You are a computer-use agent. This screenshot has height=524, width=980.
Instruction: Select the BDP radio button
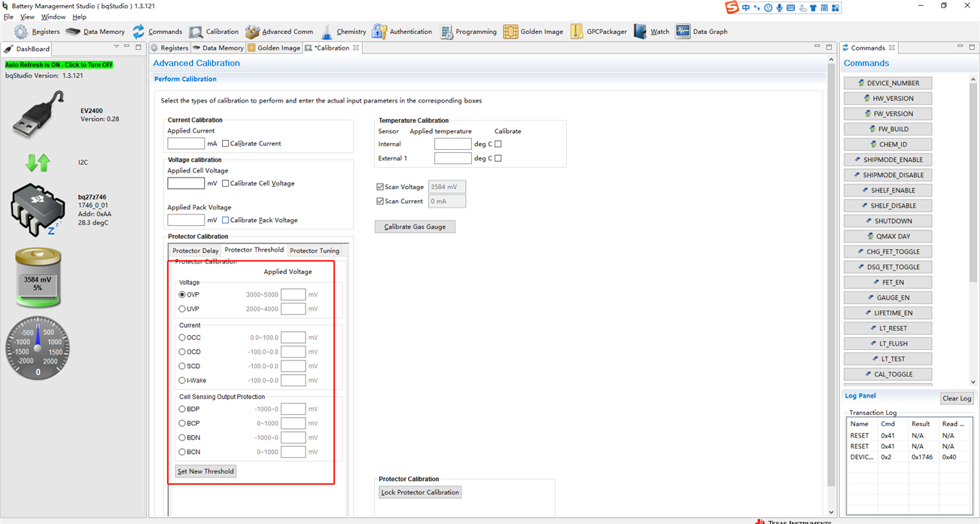(x=182, y=409)
